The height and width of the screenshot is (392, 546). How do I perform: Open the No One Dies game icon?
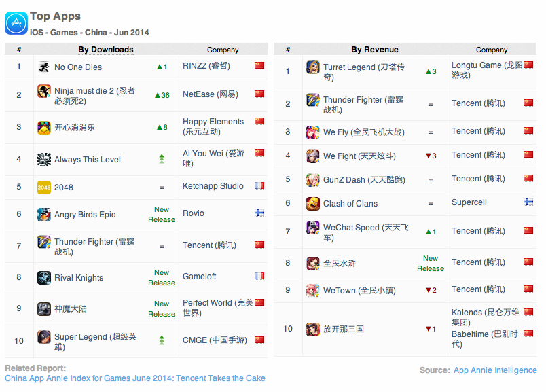click(x=44, y=67)
